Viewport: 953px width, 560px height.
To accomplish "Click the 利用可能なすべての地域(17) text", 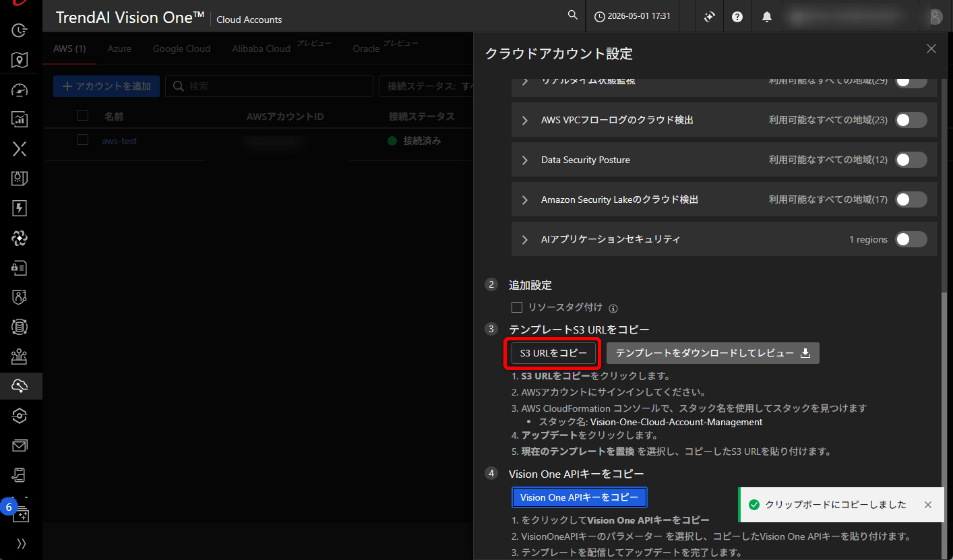I will (828, 199).
